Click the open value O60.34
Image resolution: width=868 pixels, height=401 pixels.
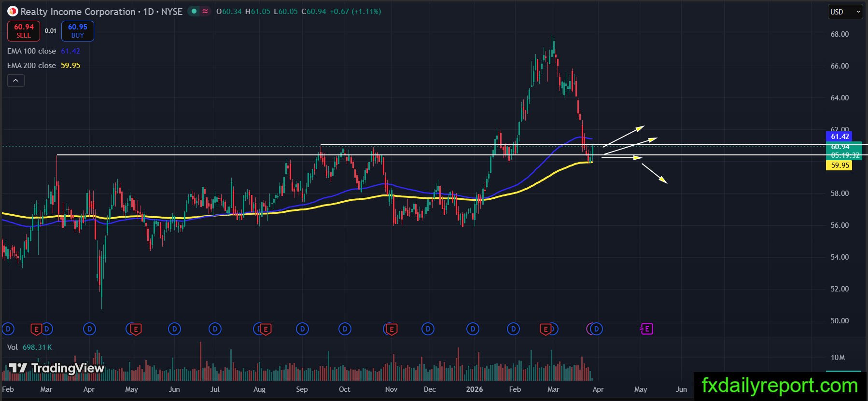coord(229,11)
